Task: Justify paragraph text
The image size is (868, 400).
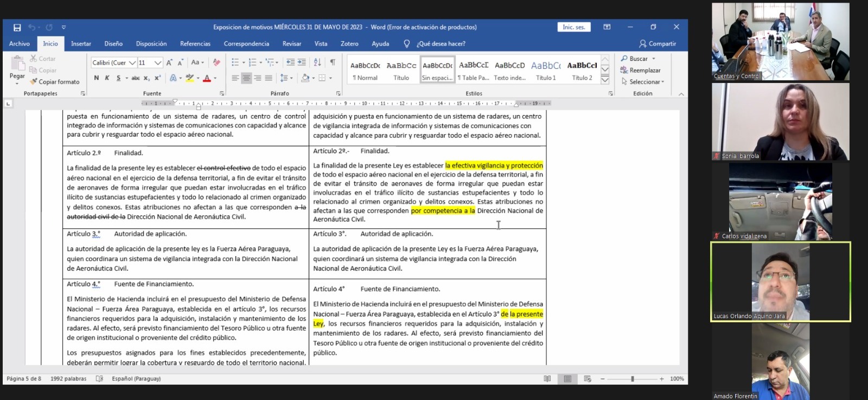Action: pyautogui.click(x=269, y=78)
